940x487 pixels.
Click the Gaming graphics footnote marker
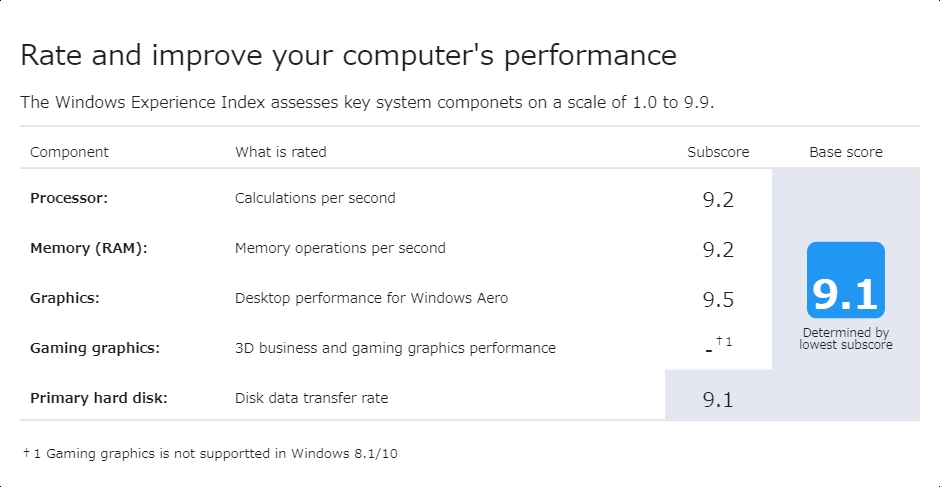pos(725,343)
